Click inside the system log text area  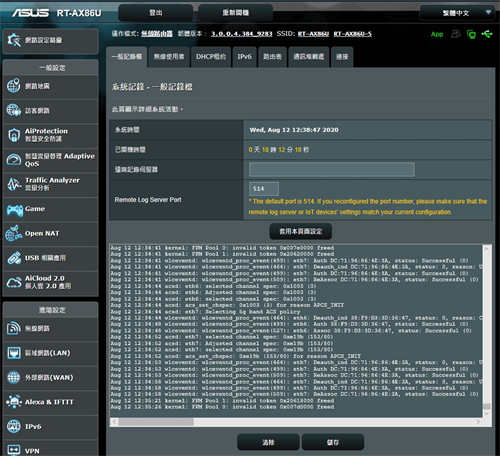pos(296,330)
